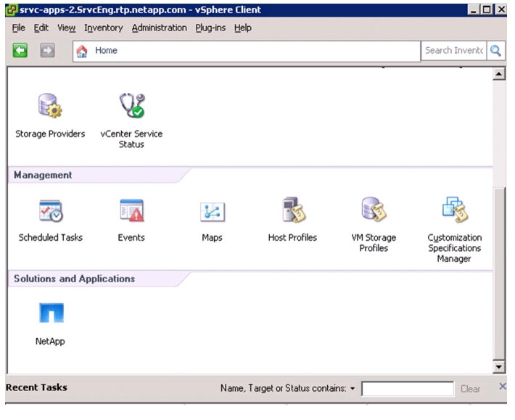Image resolution: width=515 pixels, height=420 pixels.
Task: Open the Help menu
Action: tap(243, 28)
